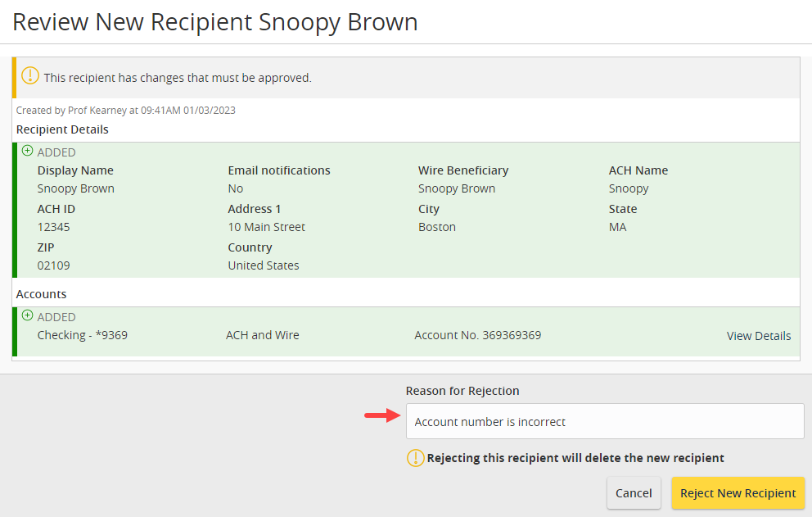Viewport: 812px width, 517px height.
Task: Click the 'Recipient Details' section heading
Action: coord(62,129)
